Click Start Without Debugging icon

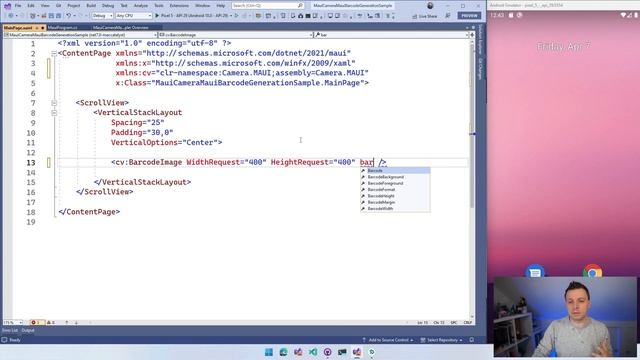(x=236, y=16)
